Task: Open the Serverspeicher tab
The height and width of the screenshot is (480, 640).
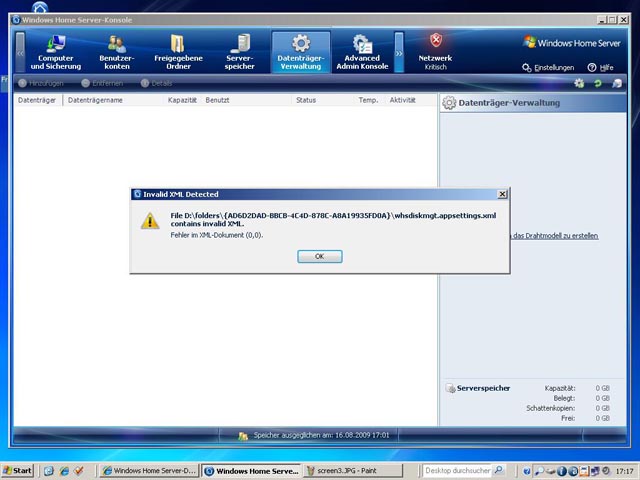Action: coord(240,52)
